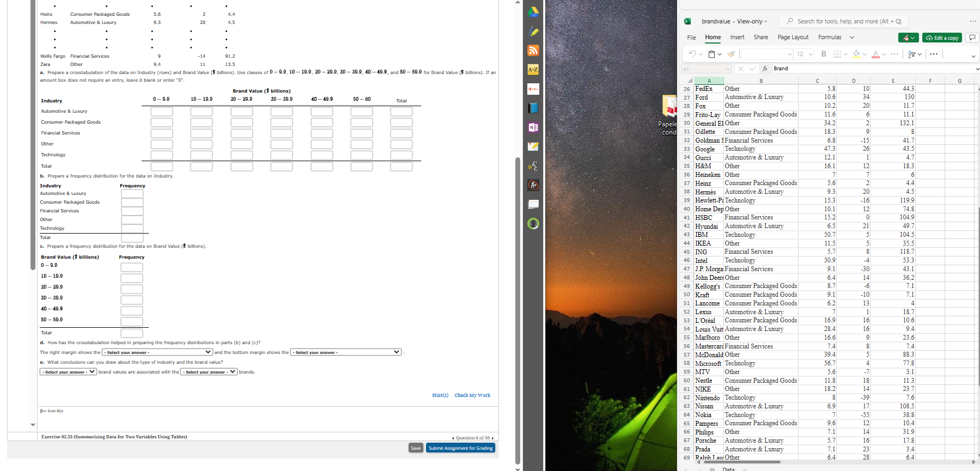Open the A-Z glossary sidebar icon
Image resolution: width=980 pixels, height=471 pixels.
(533, 70)
